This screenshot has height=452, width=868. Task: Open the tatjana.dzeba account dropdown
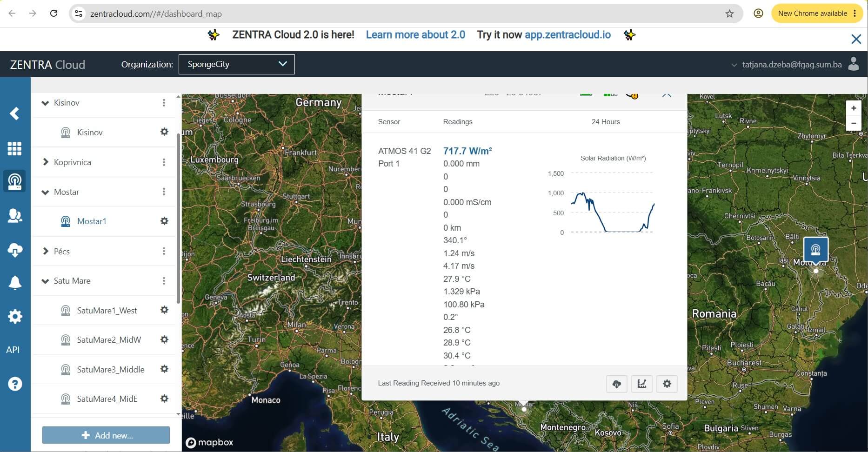pyautogui.click(x=787, y=65)
